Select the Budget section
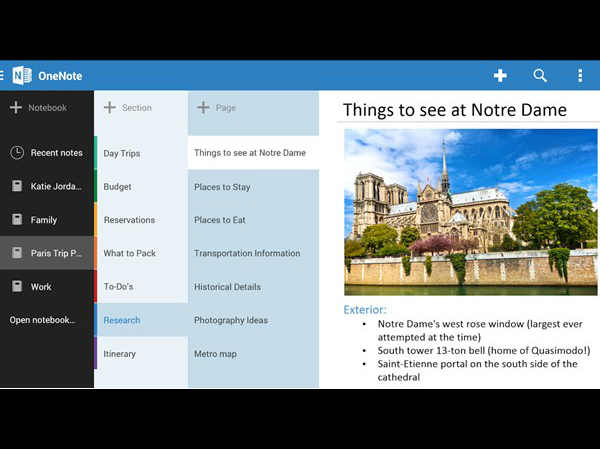Image resolution: width=600 pixels, height=450 pixels. point(118,187)
